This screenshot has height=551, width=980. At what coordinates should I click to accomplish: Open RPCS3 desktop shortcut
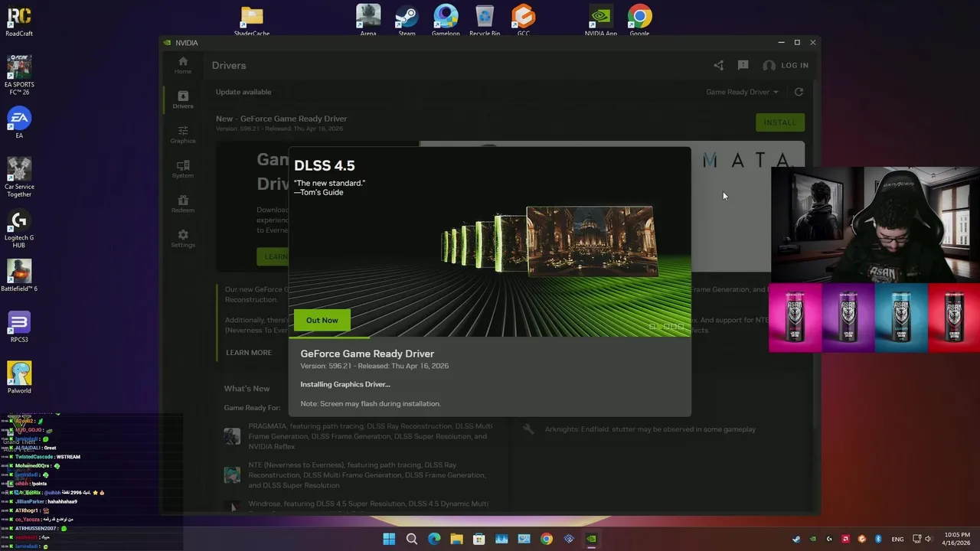click(19, 327)
